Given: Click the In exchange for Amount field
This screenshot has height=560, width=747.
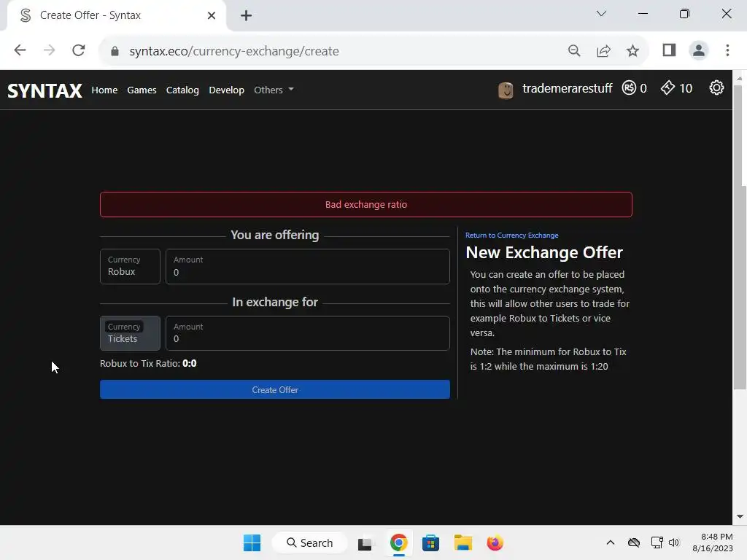Looking at the screenshot, I should 307,333.
